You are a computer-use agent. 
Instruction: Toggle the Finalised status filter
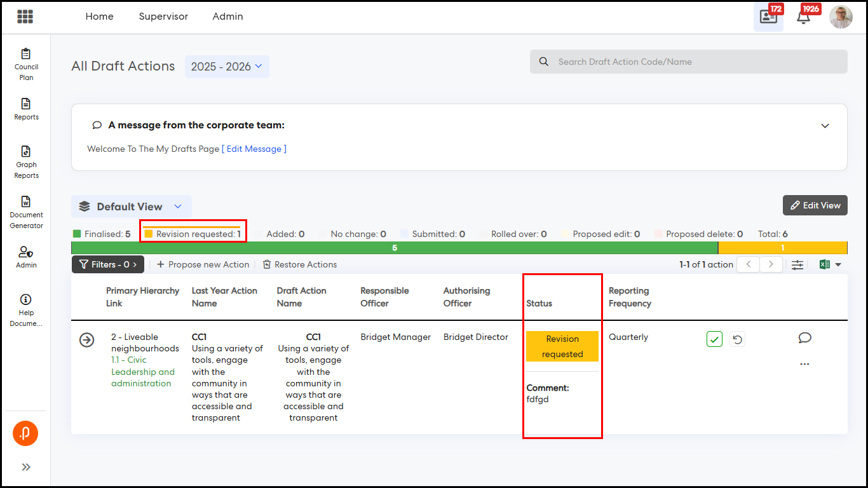point(102,234)
